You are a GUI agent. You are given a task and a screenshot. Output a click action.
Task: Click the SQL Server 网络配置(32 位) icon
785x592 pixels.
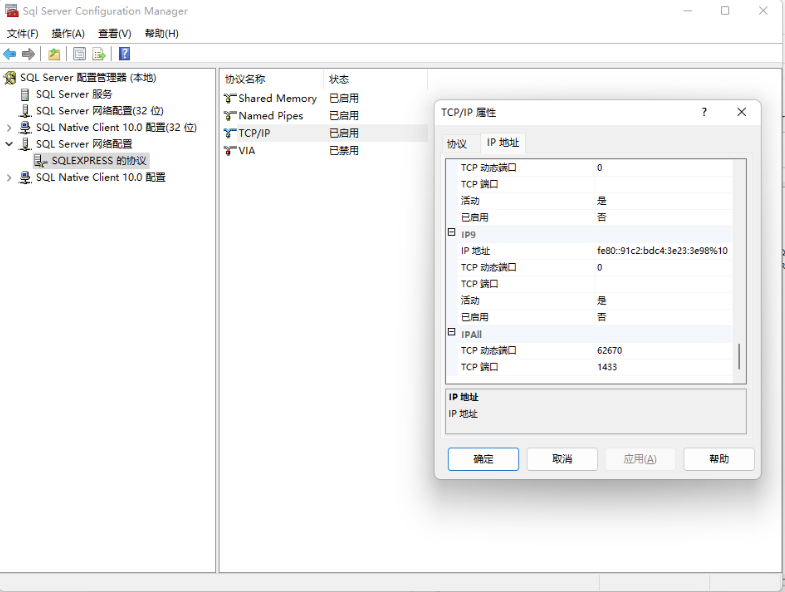(25, 111)
